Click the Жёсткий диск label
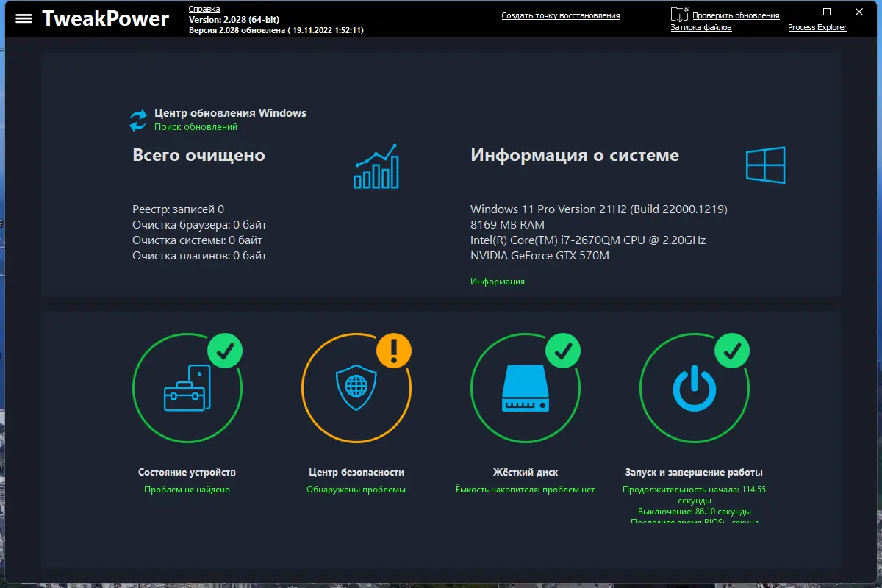Screen dimensions: 882x588 (x=525, y=473)
